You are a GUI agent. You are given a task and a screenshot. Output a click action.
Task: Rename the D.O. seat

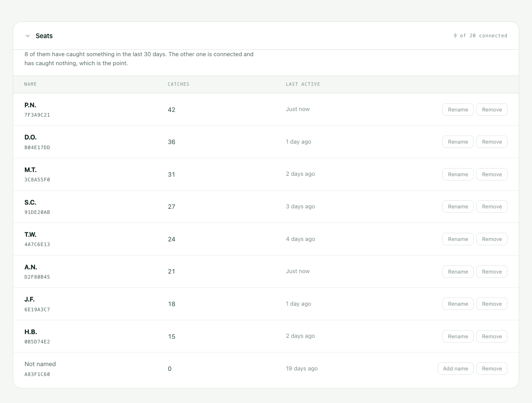coord(458,142)
